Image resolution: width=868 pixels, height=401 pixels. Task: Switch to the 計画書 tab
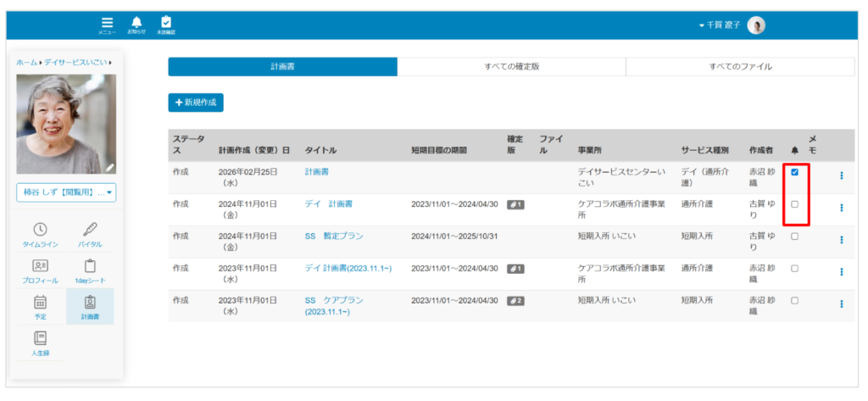[x=282, y=66]
